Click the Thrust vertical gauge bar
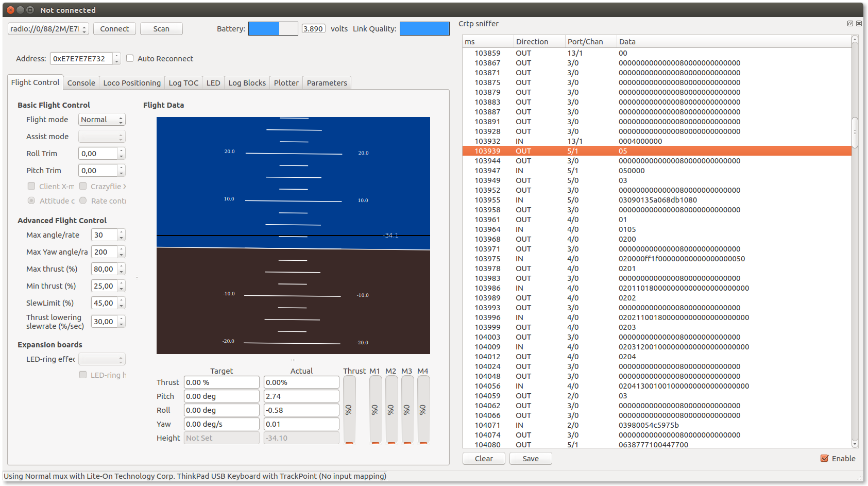 point(349,410)
